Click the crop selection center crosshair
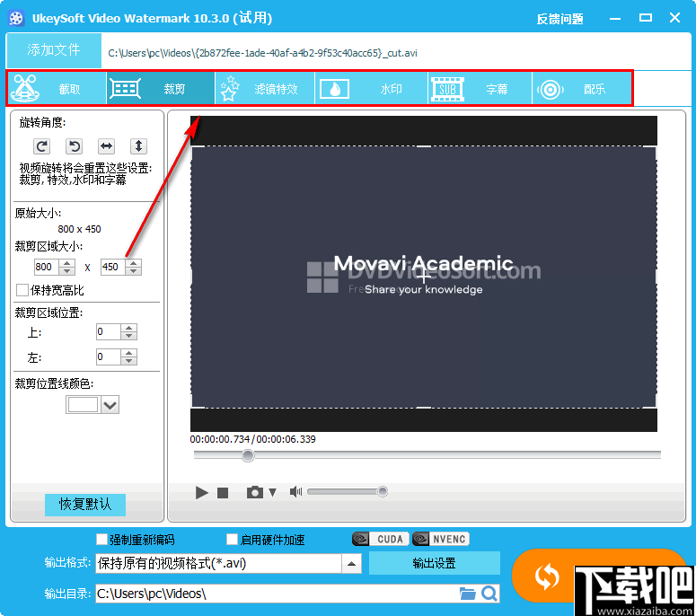Screen dimensions: 696x616 click(x=424, y=277)
